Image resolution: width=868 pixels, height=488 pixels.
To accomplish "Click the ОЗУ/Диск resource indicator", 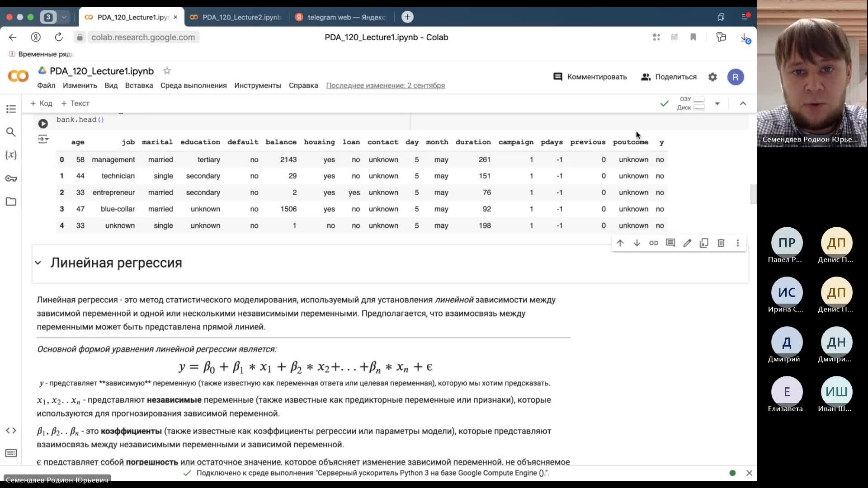I will point(691,103).
